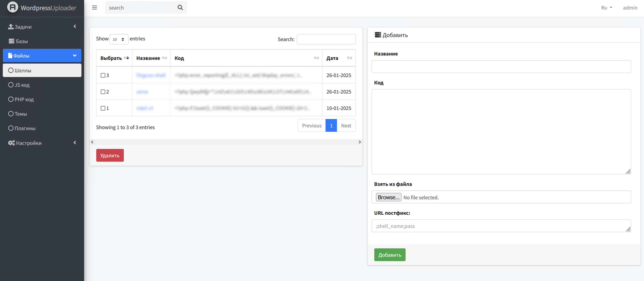Open the Ru language dropdown
644x281 pixels.
(607, 8)
